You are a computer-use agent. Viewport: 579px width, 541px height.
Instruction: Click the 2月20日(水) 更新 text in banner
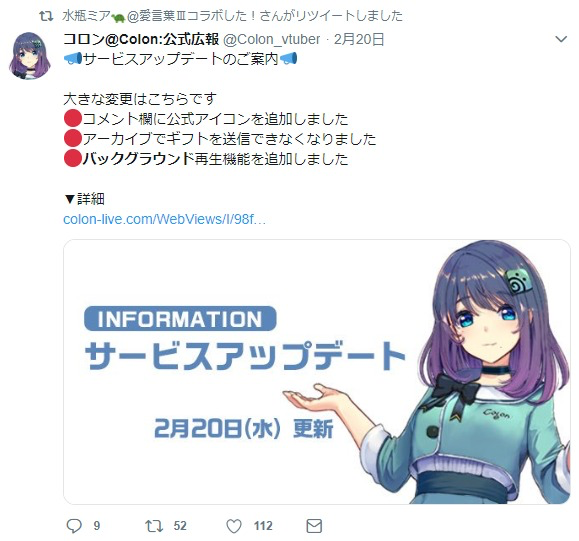point(243,428)
